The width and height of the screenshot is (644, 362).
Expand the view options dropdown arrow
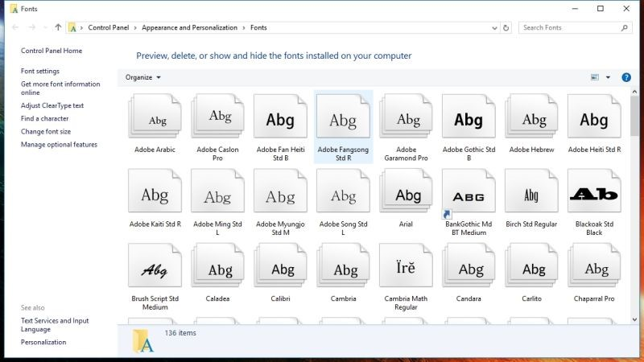pyautogui.click(x=608, y=77)
